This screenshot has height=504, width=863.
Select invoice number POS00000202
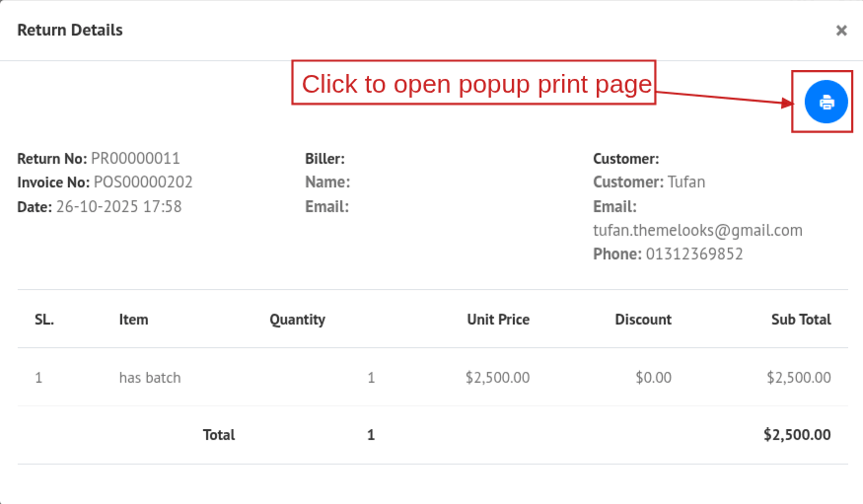(143, 181)
